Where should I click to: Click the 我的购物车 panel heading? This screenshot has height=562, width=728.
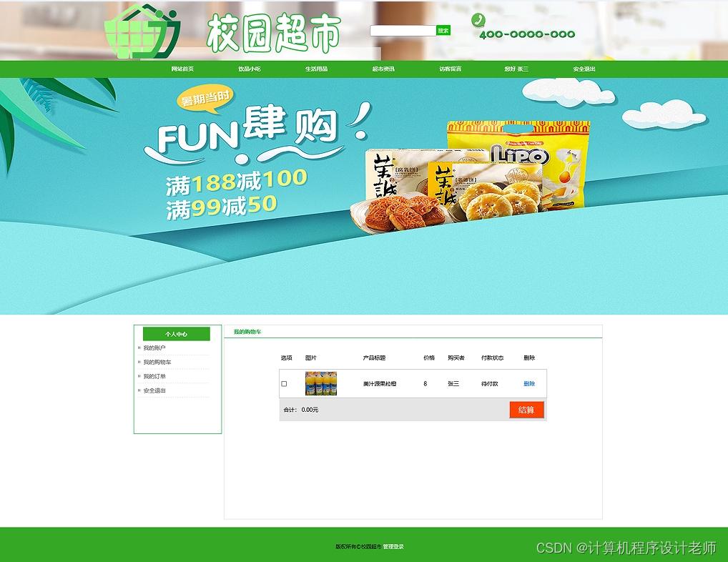pyautogui.click(x=247, y=332)
